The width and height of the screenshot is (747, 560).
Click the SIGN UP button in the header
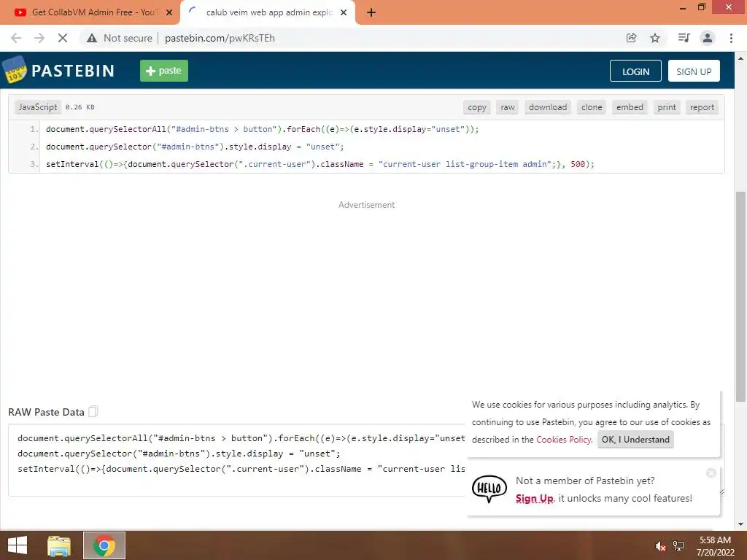(x=694, y=71)
